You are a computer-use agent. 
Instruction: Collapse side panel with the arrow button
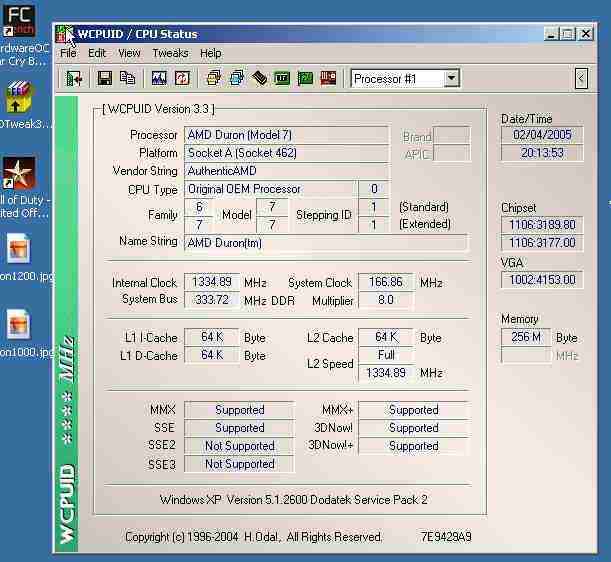[x=581, y=78]
